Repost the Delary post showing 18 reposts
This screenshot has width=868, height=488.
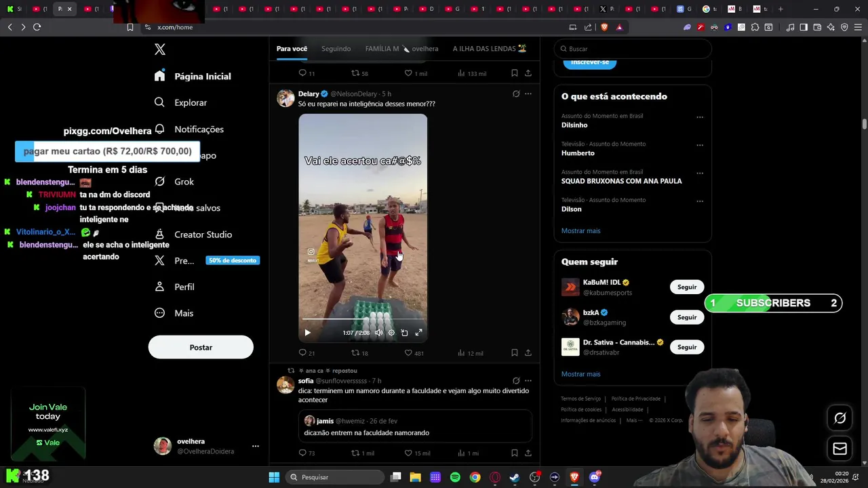[x=359, y=353]
